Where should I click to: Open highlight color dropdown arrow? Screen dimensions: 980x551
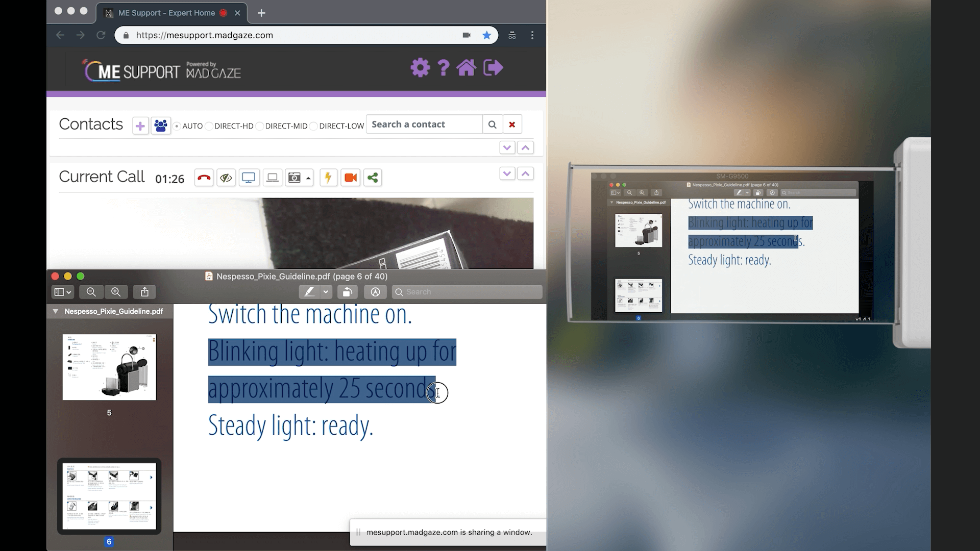(326, 292)
